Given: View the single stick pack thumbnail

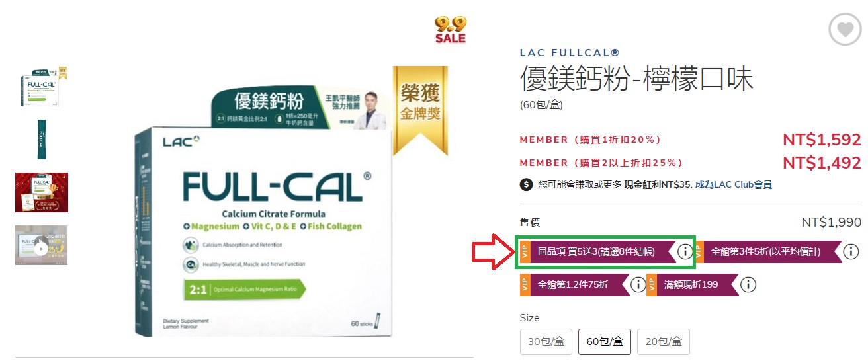Looking at the screenshot, I should tap(41, 140).
